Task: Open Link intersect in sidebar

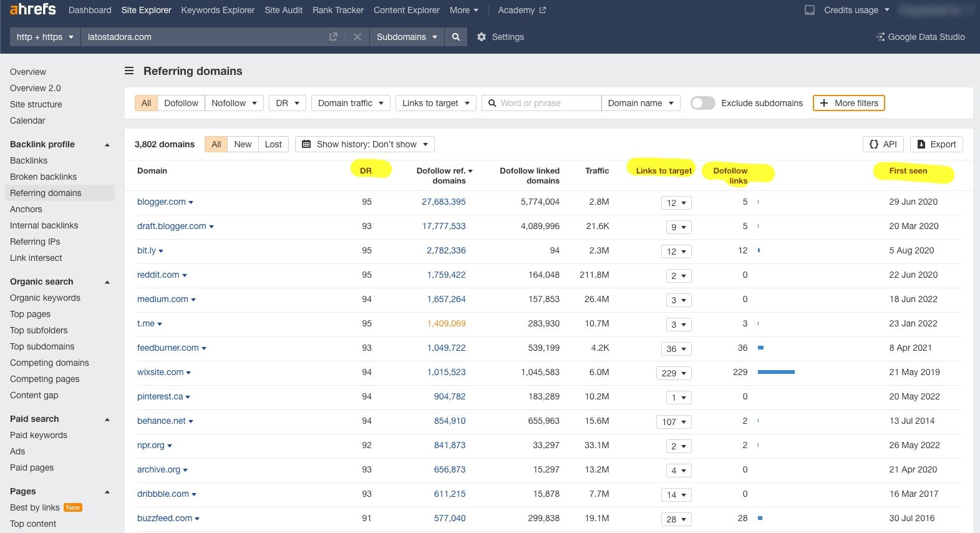Action: (x=36, y=258)
